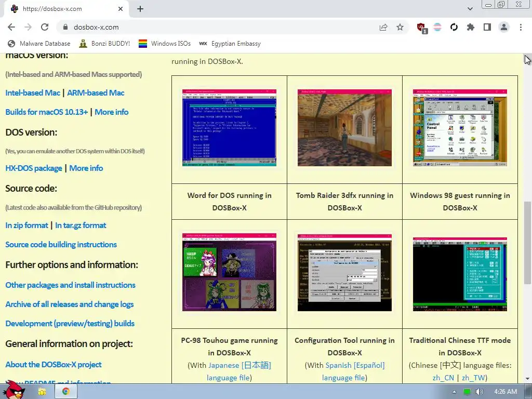Open Other packages and install instructions

(70, 285)
